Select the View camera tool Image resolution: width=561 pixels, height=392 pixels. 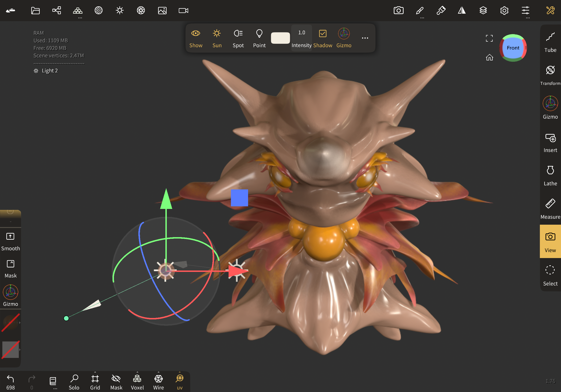[x=550, y=241]
